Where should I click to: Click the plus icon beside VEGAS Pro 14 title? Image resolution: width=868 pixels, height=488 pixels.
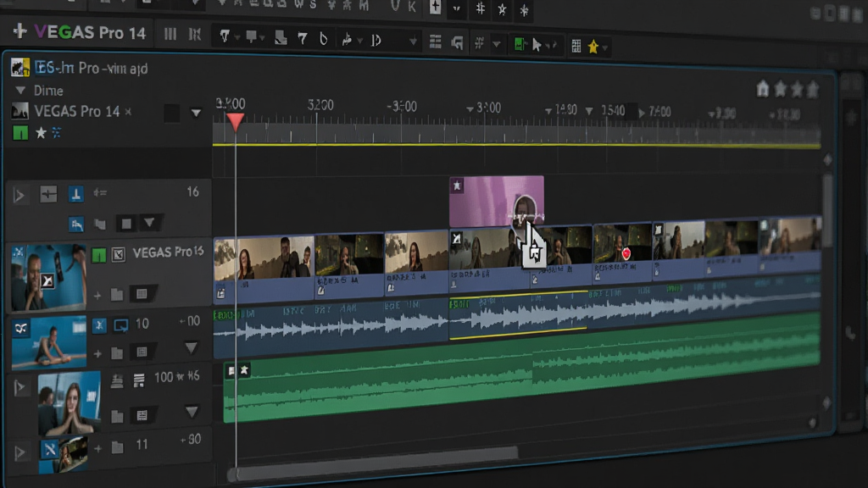[x=20, y=31]
